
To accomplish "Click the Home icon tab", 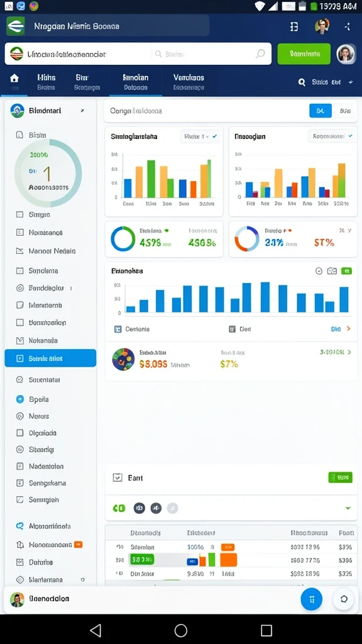I will [x=14, y=78].
